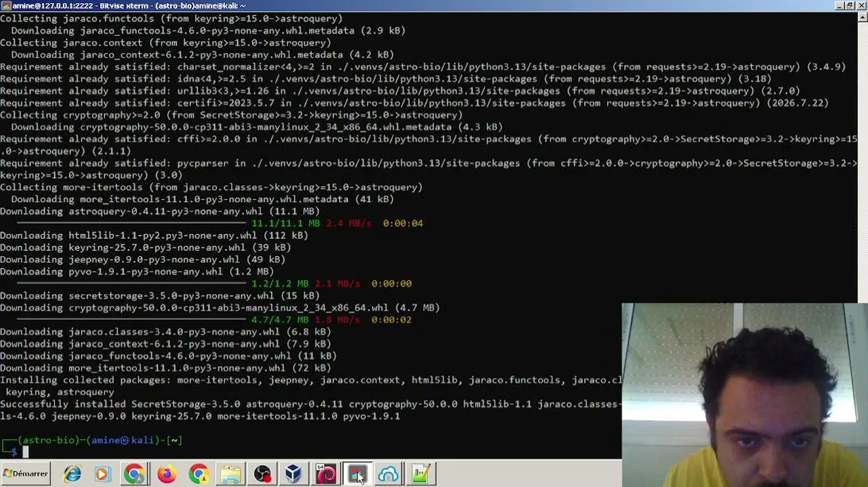Click the "Requirement already satisfied: idna" line

coord(385,78)
